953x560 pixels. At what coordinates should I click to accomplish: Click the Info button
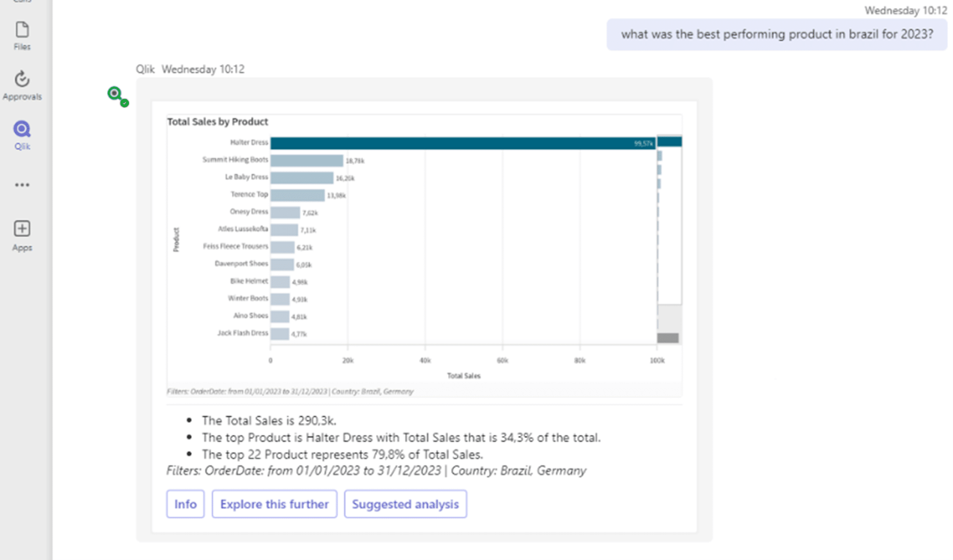[x=185, y=504]
